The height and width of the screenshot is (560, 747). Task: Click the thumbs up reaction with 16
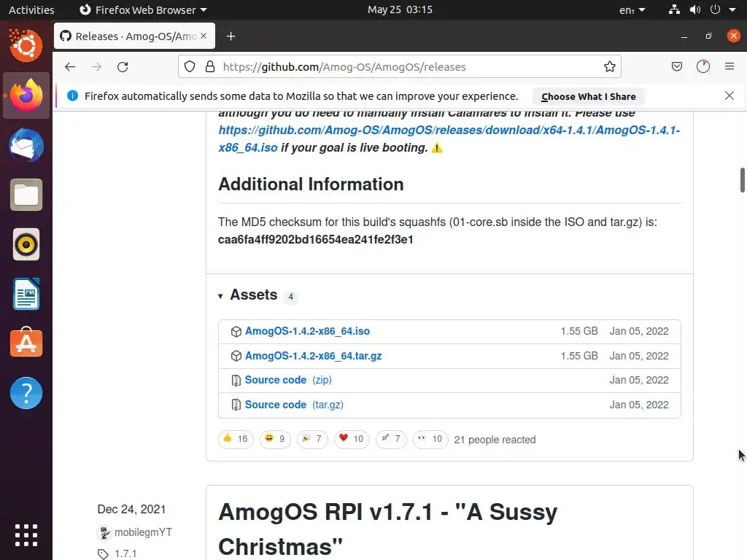[x=236, y=439]
